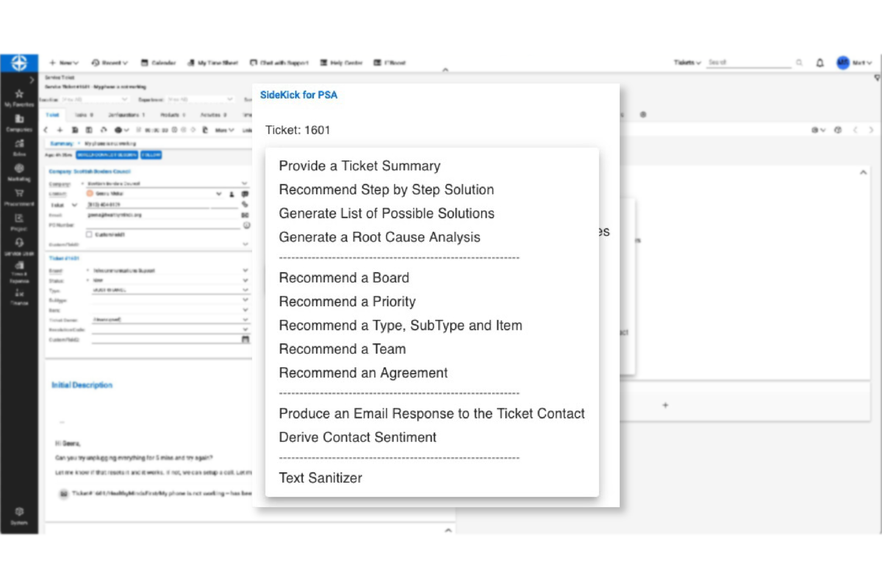Open the Tickets search-type dropdown
This screenshot has width=882, height=588.
tap(687, 63)
